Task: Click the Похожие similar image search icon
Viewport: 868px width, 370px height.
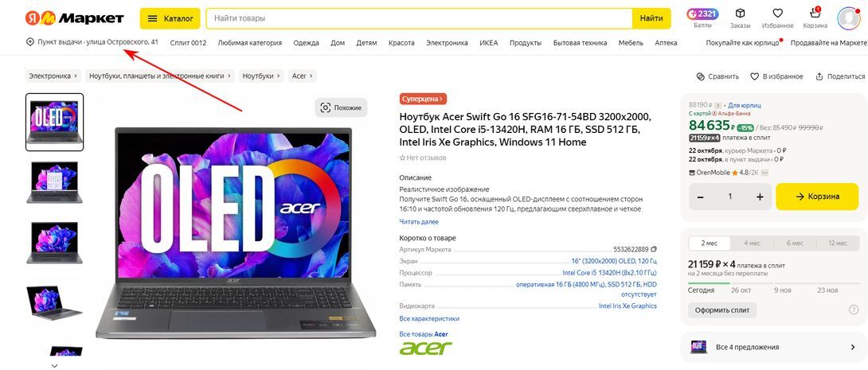Action: tap(326, 108)
